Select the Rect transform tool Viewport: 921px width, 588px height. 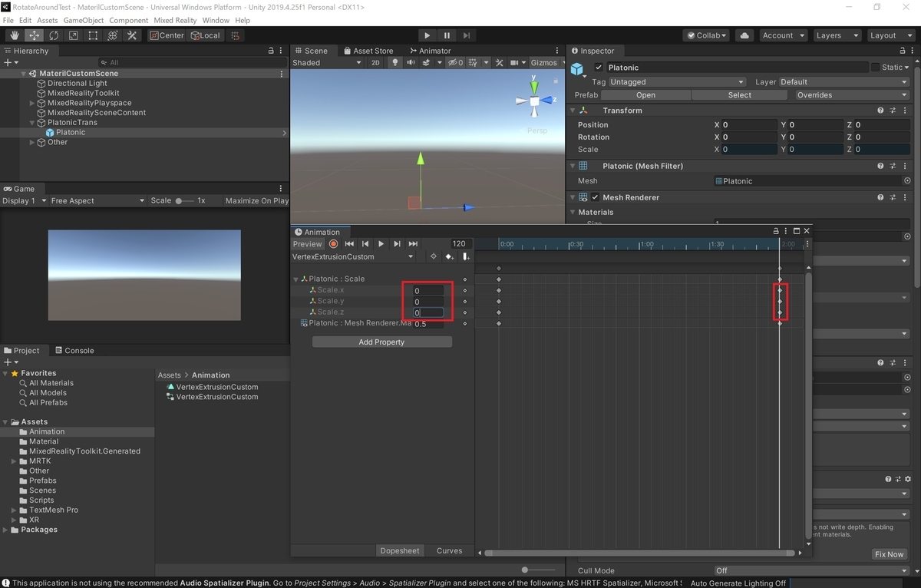[93, 35]
